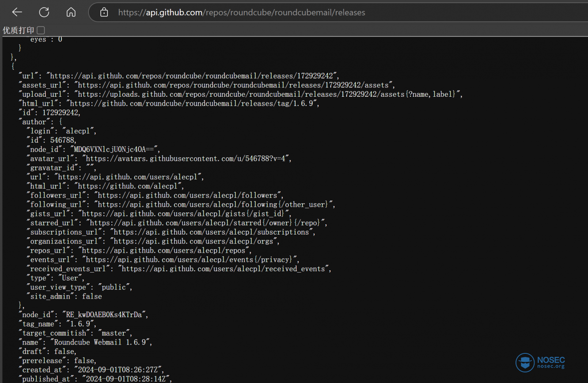Select the "author": { line

click(41, 122)
